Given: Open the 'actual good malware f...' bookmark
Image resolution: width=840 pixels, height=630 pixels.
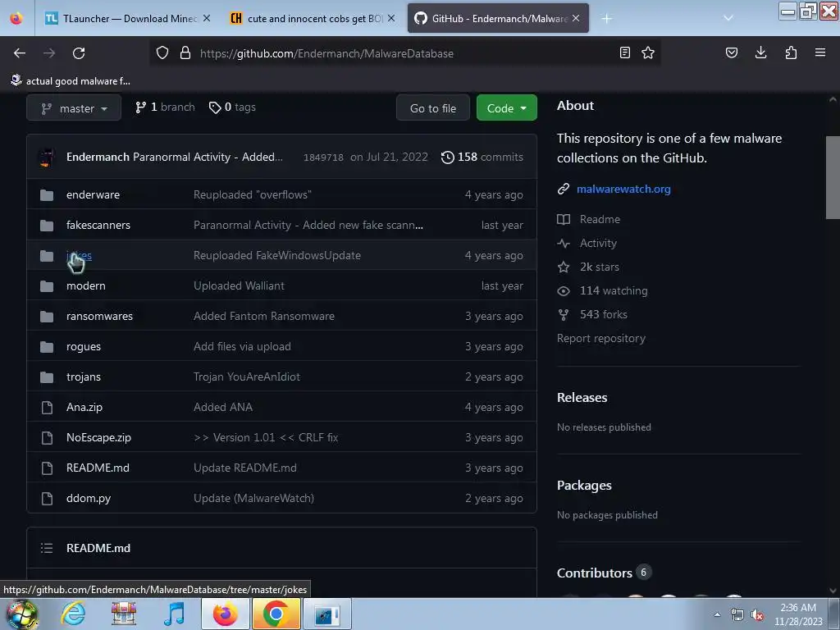Looking at the screenshot, I should tap(71, 81).
